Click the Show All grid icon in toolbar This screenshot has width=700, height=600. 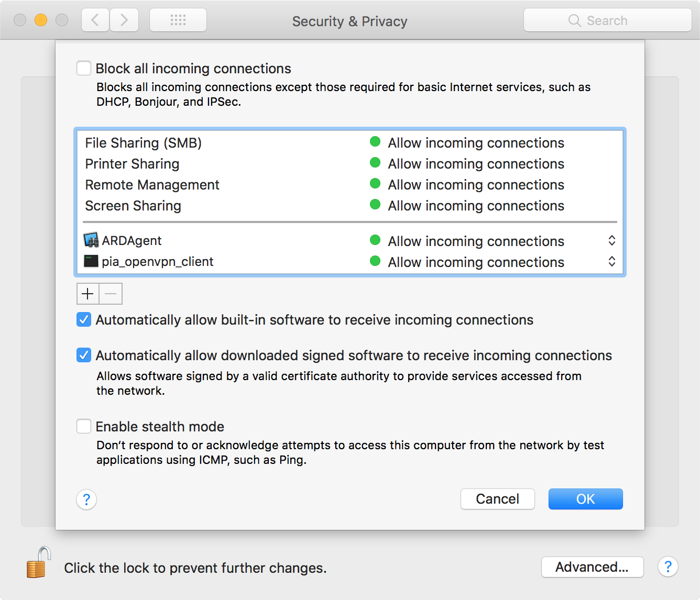tap(178, 19)
